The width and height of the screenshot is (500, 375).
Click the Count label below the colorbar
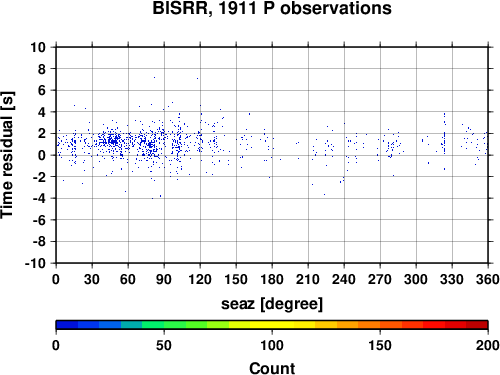click(x=272, y=368)
